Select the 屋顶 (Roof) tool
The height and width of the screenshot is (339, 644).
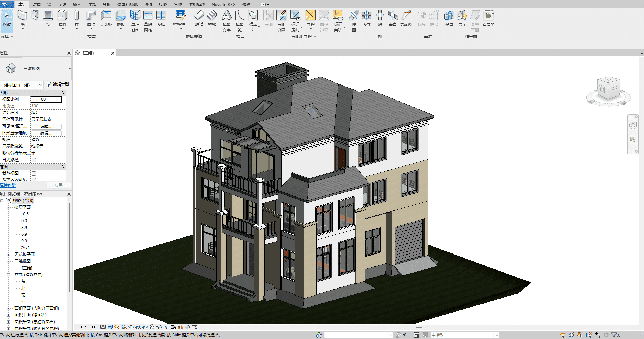tap(91, 19)
